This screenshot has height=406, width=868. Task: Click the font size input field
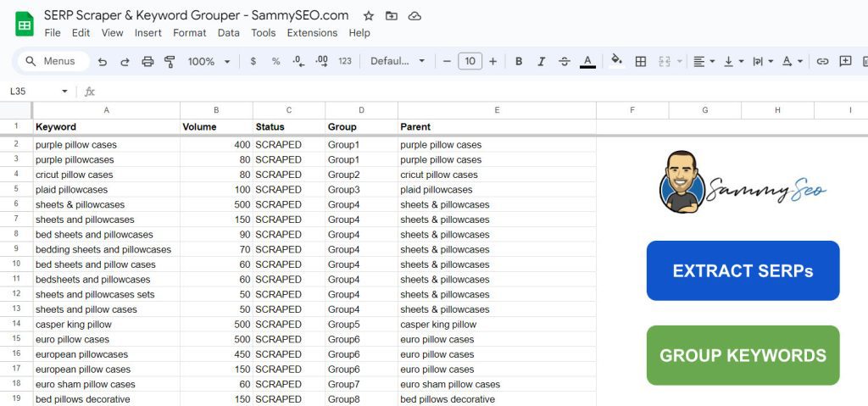[x=470, y=62]
